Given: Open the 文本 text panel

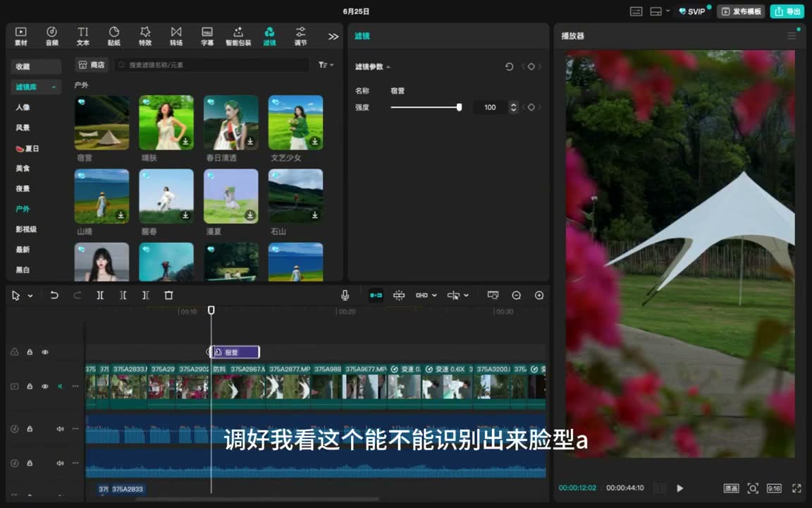Looking at the screenshot, I should pyautogui.click(x=83, y=36).
